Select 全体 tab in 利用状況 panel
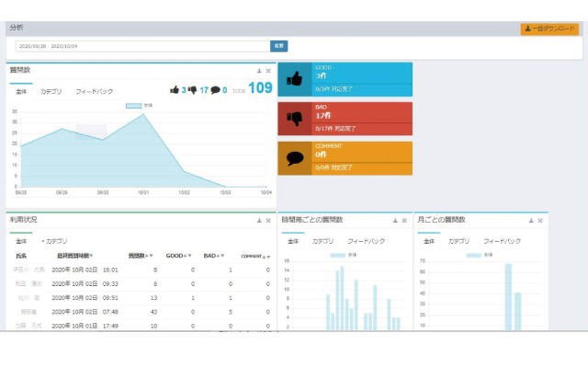Viewport: 588px width, 379px height. (x=21, y=241)
